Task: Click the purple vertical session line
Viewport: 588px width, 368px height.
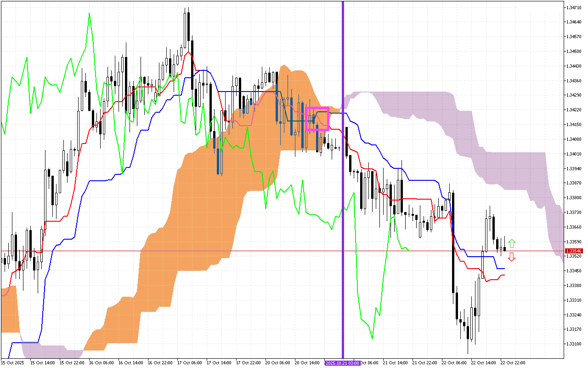Action: click(x=343, y=184)
